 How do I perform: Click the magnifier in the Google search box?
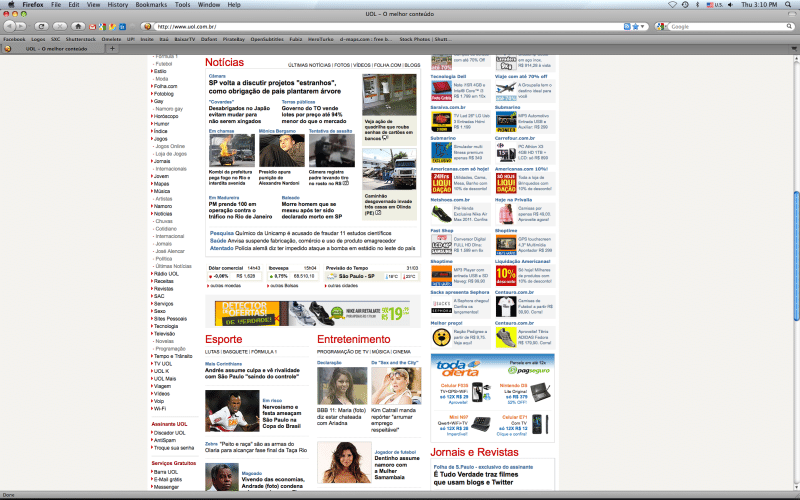789,27
